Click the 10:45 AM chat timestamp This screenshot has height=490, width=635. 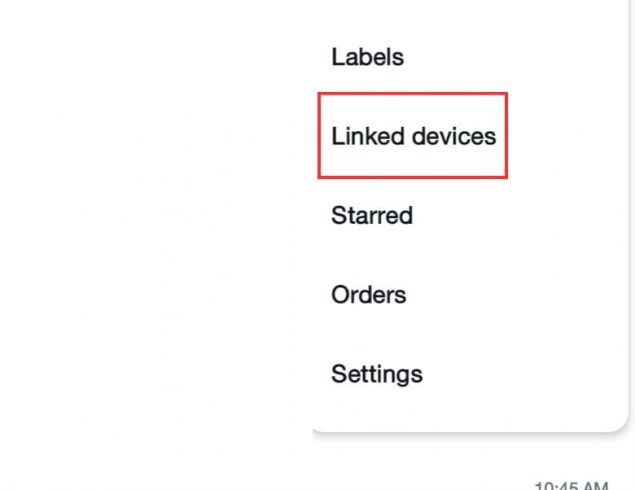571,486
